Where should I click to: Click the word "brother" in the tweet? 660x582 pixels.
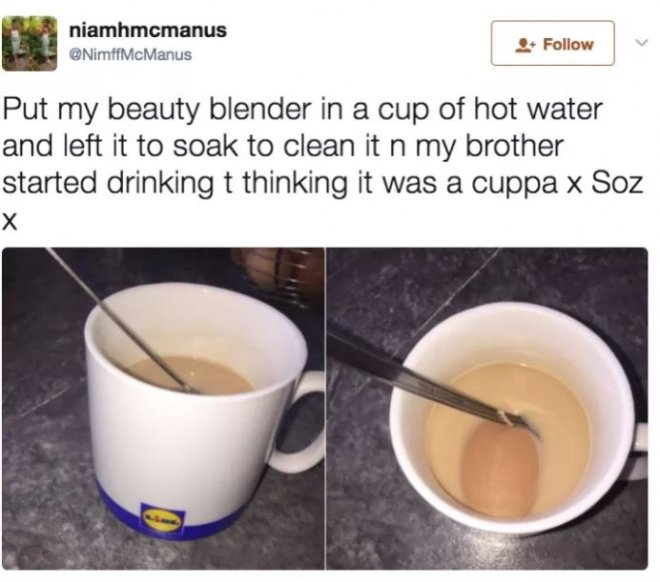click(514, 146)
